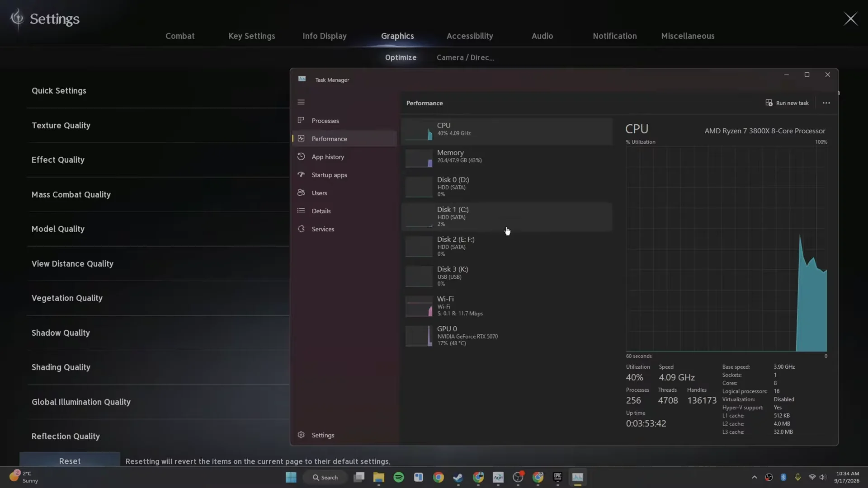Select the Wi-Fi performance entry
868x488 pixels.
tap(506, 306)
